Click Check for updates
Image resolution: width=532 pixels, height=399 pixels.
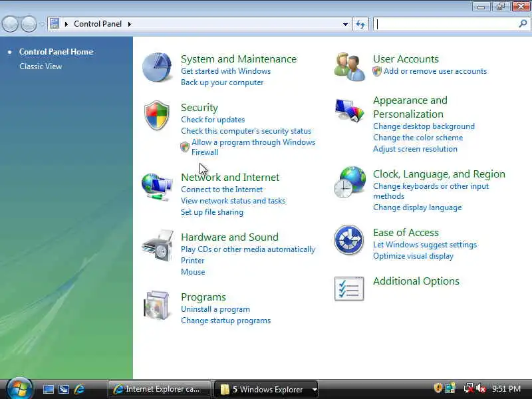click(x=213, y=120)
